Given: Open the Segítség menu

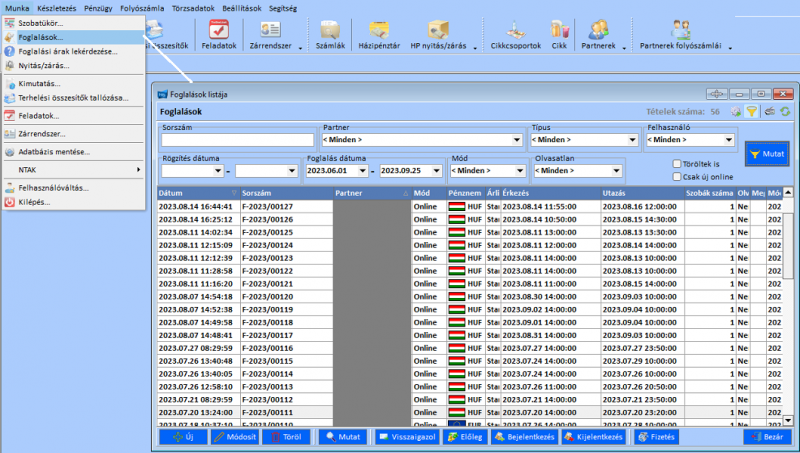Looking at the screenshot, I should click(283, 8).
